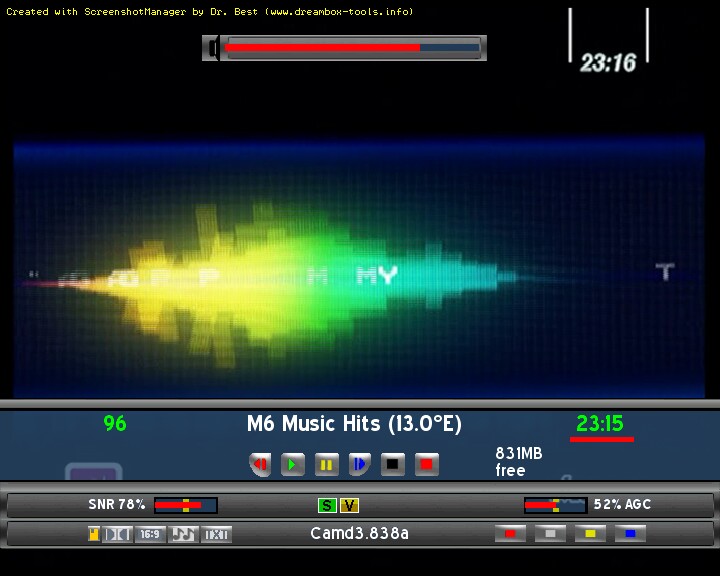Click the red record button
Viewport: 720px width, 576px height.
pos(427,464)
